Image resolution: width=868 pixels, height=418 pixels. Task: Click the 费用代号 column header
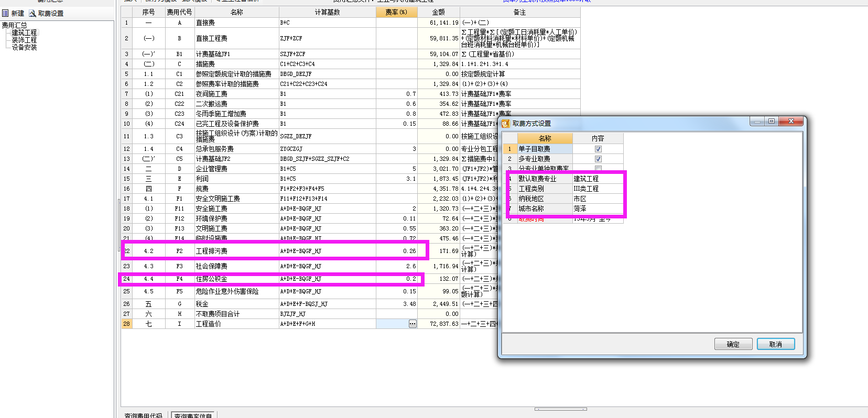click(x=179, y=12)
